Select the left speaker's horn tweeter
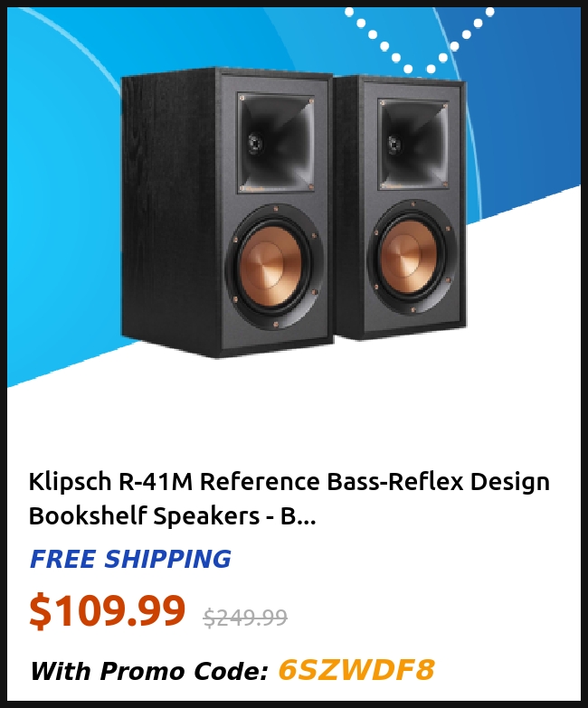The width and height of the screenshot is (588, 708). pyautogui.click(x=277, y=142)
